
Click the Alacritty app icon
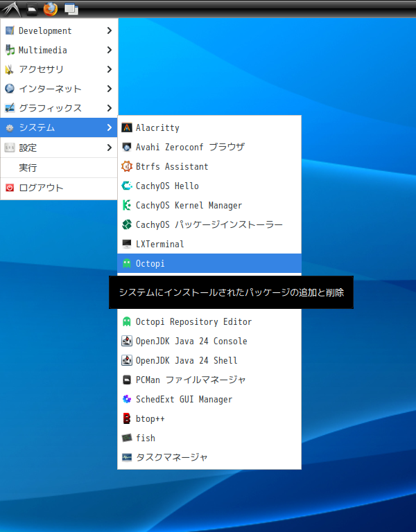127,127
